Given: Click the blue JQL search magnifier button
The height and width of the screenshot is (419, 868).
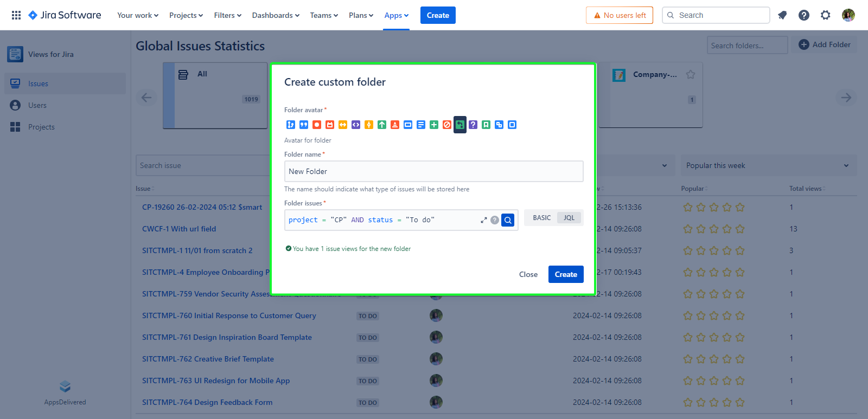Looking at the screenshot, I should tap(508, 220).
